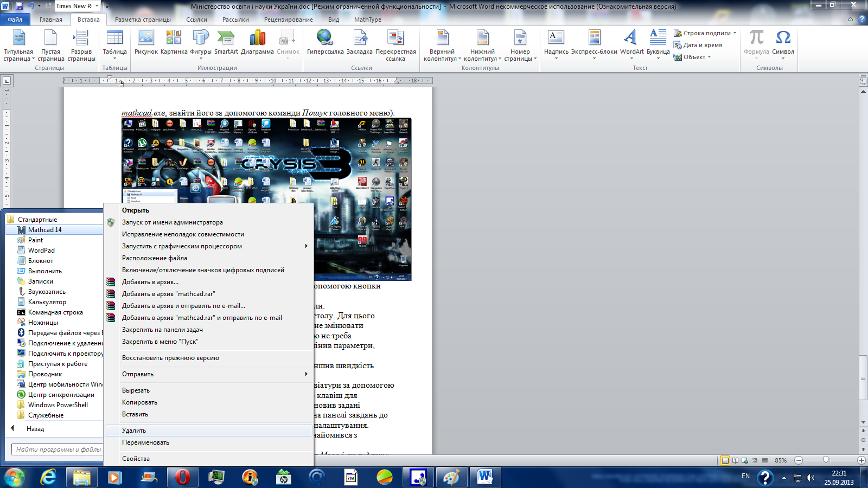Choose Удалить in context menu
This screenshot has width=868, height=488.
click(209, 431)
